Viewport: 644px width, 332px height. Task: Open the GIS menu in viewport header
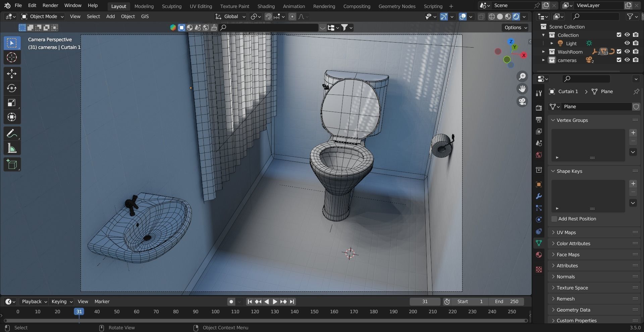click(x=145, y=16)
